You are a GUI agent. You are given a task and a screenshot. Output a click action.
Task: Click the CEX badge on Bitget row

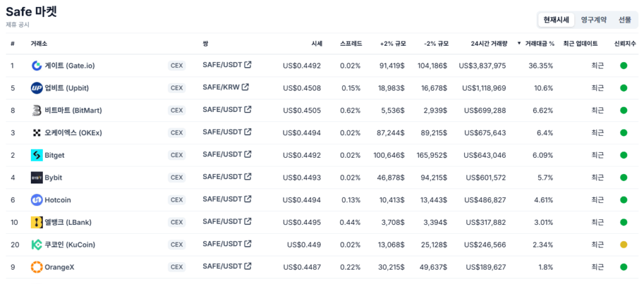[x=177, y=155]
